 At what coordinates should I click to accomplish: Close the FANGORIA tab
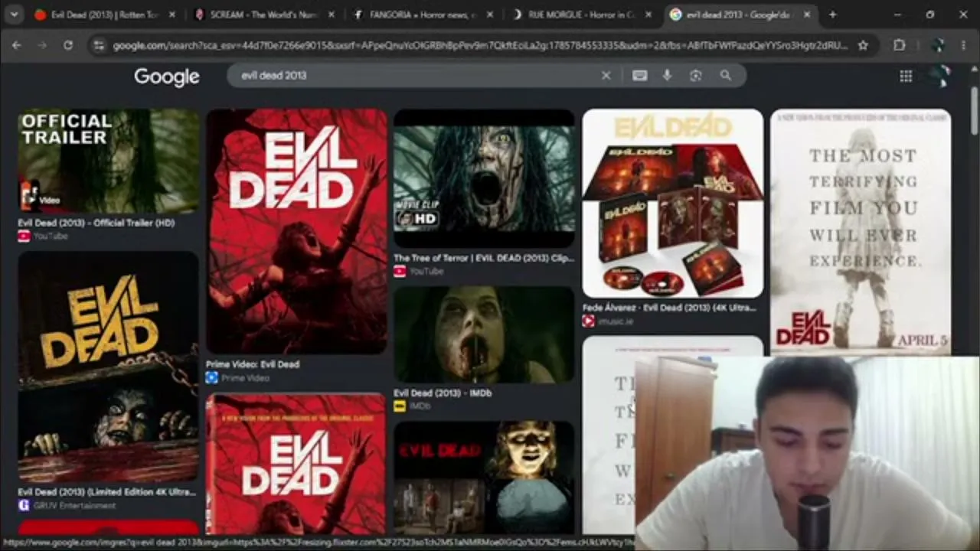click(x=490, y=15)
